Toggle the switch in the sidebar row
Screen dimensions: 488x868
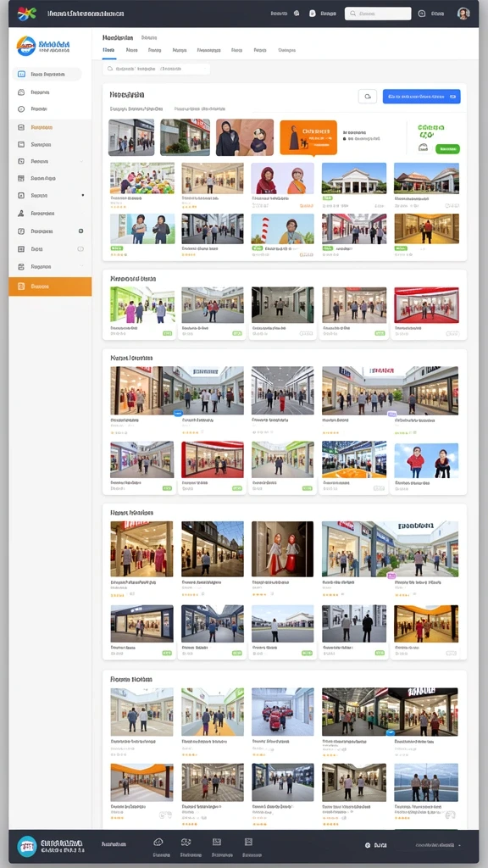[80, 249]
